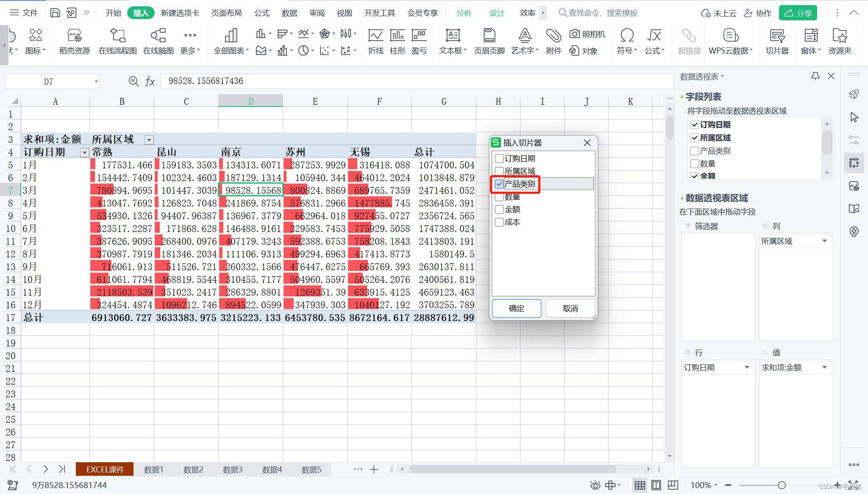
Task: Uncheck 产品类别 in insert slicer dialog
Action: pyautogui.click(x=499, y=184)
